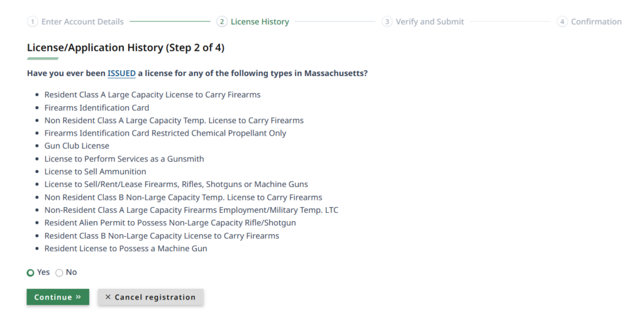Click Resident License to Possess a Machine Gun
The width and height of the screenshot is (644, 319).
(x=125, y=249)
